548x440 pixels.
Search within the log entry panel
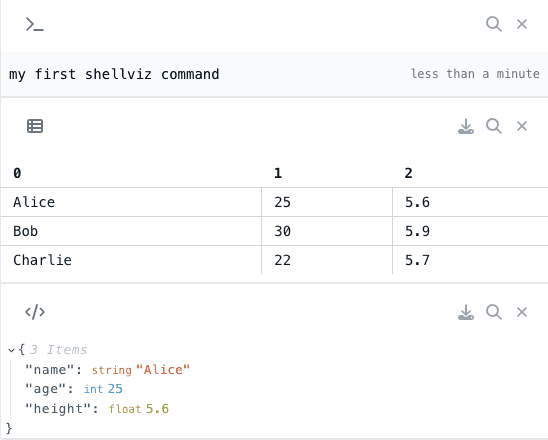tap(494, 24)
